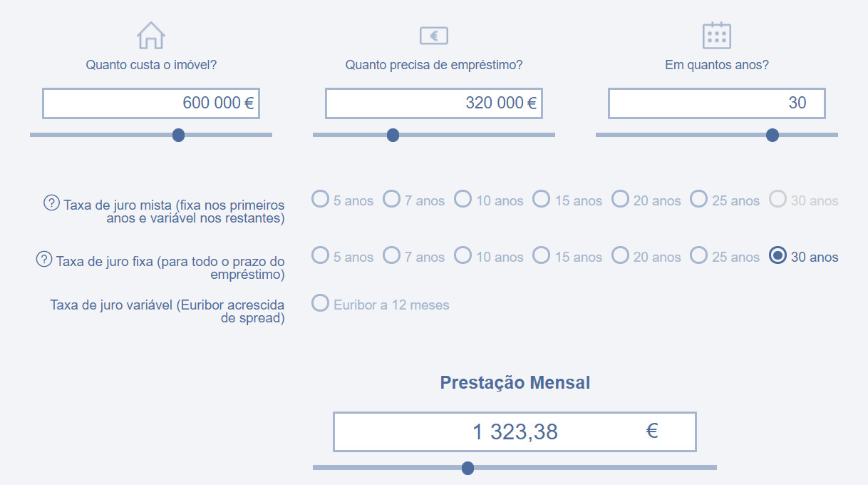Click the monthly payment slider handle
This screenshot has height=485, width=868.
click(x=467, y=468)
